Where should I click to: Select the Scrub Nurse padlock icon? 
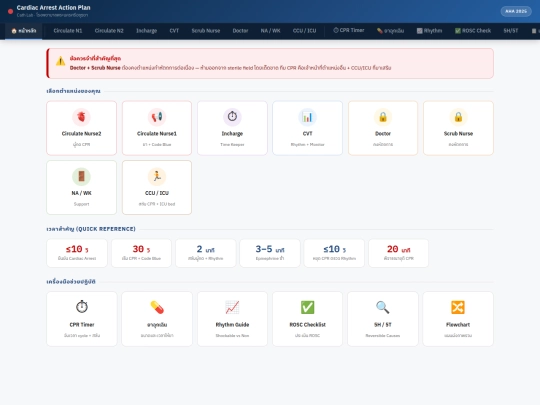coord(458,117)
